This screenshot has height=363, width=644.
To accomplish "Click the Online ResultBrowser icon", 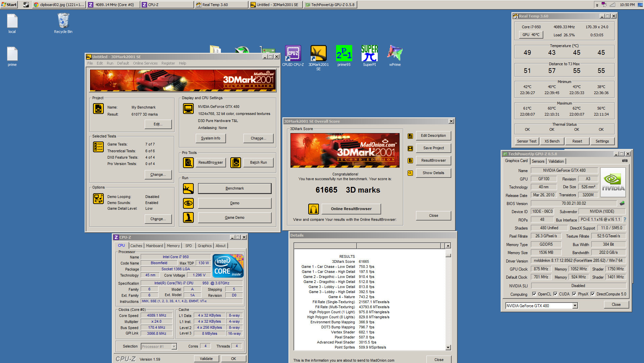I will [x=313, y=209].
